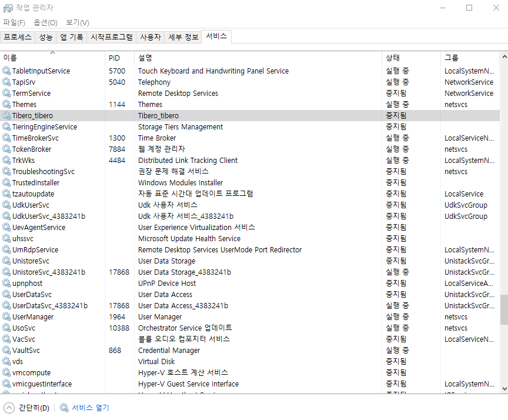The height and width of the screenshot is (420, 508).
Task: Click the Task Manager title bar icon
Action: (x=8, y=8)
